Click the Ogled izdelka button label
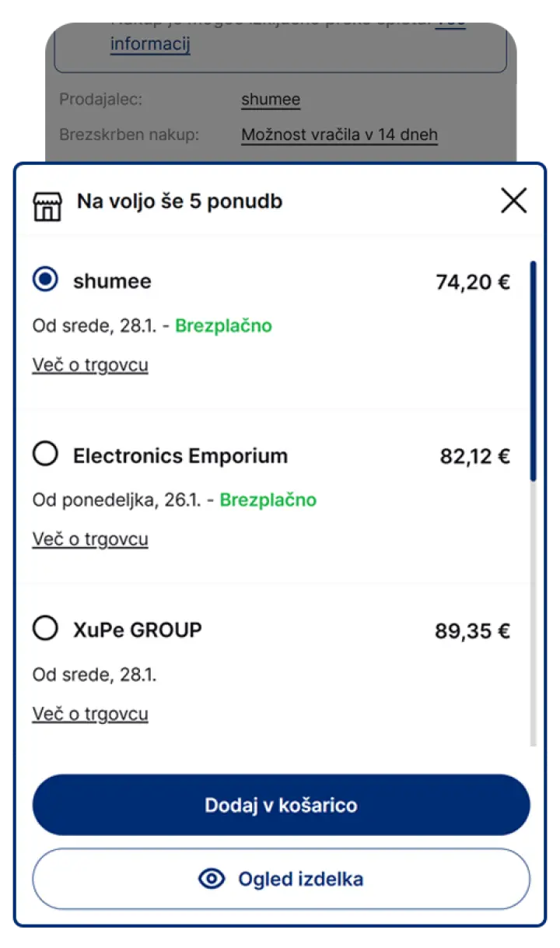The height and width of the screenshot is (948, 560). [300, 880]
